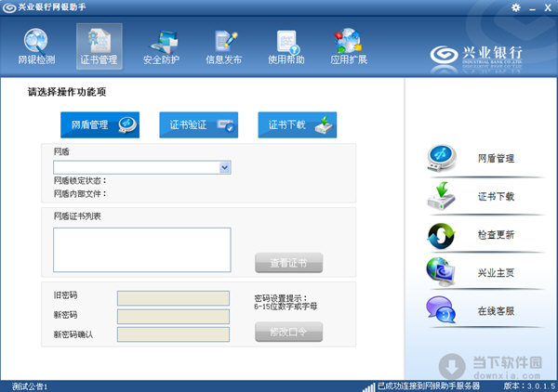
Task: Open the 应用扩展 toolbar icon
Action: [x=349, y=46]
